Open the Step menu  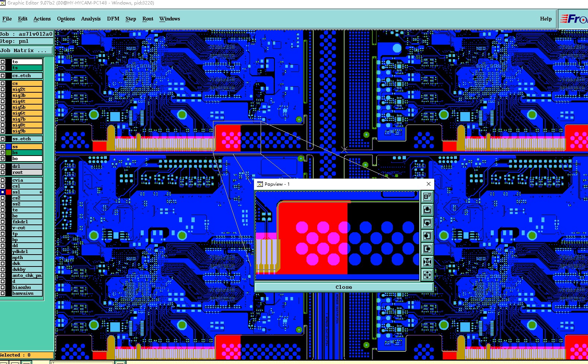[131, 19]
